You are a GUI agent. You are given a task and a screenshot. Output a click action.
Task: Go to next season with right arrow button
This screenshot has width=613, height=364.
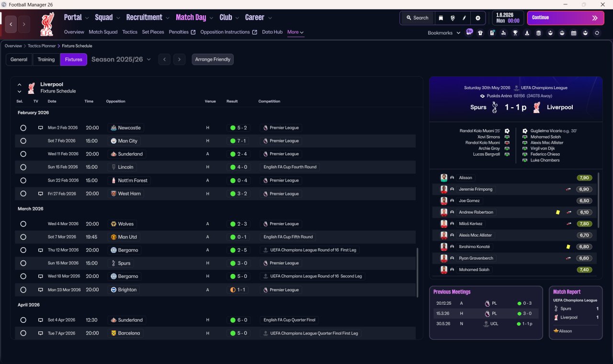click(179, 59)
